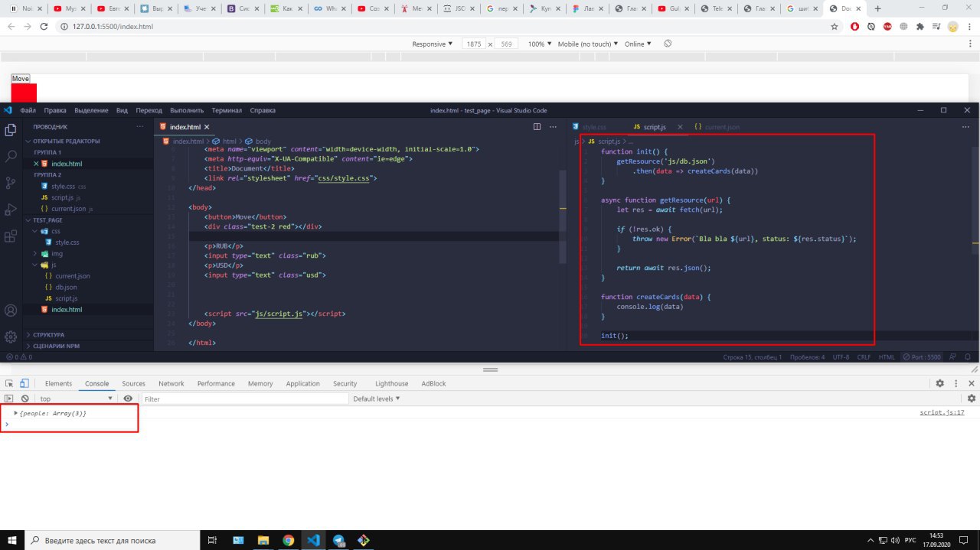Open Explorer in VS Code activity bar
Viewport: 980px width, 550px height.
(x=11, y=130)
